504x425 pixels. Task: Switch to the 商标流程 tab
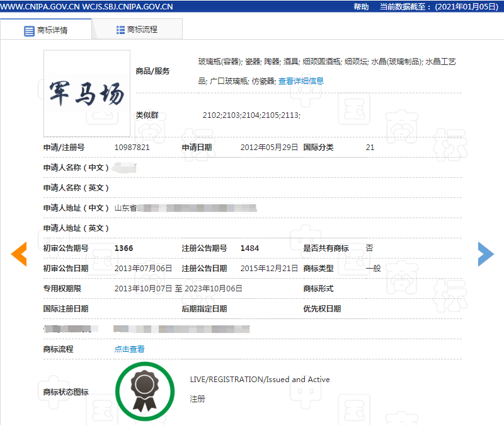[137, 30]
